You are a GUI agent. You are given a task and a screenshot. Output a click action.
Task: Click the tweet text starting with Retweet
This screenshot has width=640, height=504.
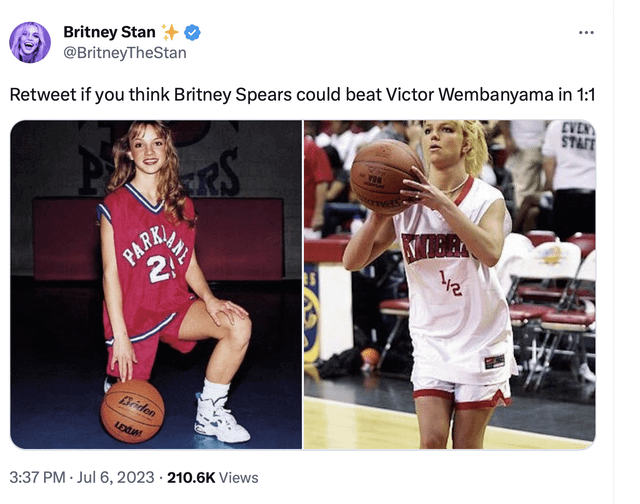click(310, 96)
